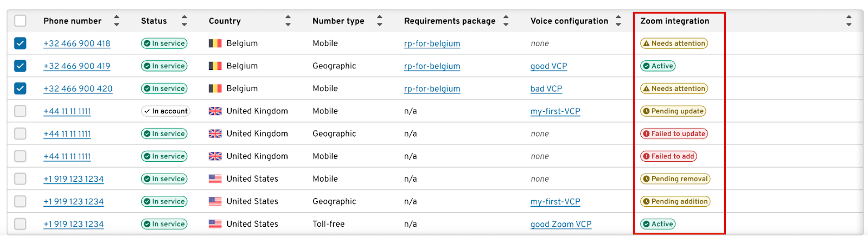This screenshot has width=868, height=242.
Task: Click the Failed to add status badge
Action: [668, 156]
